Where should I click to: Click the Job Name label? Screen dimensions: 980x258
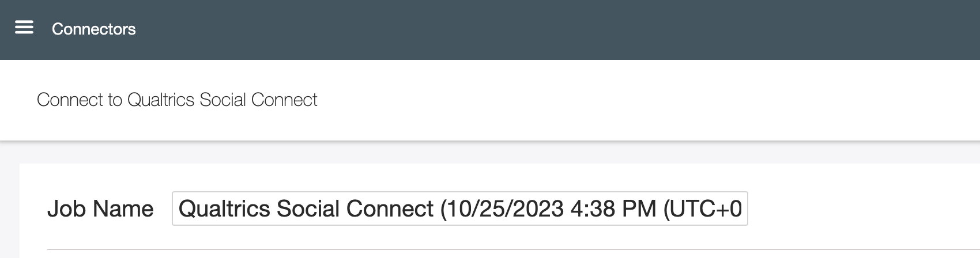pos(100,208)
